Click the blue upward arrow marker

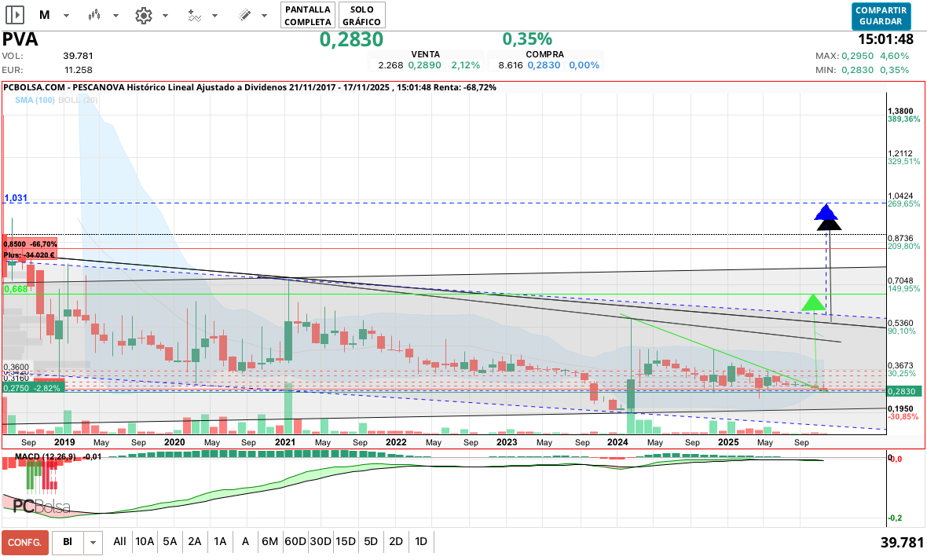click(x=826, y=211)
